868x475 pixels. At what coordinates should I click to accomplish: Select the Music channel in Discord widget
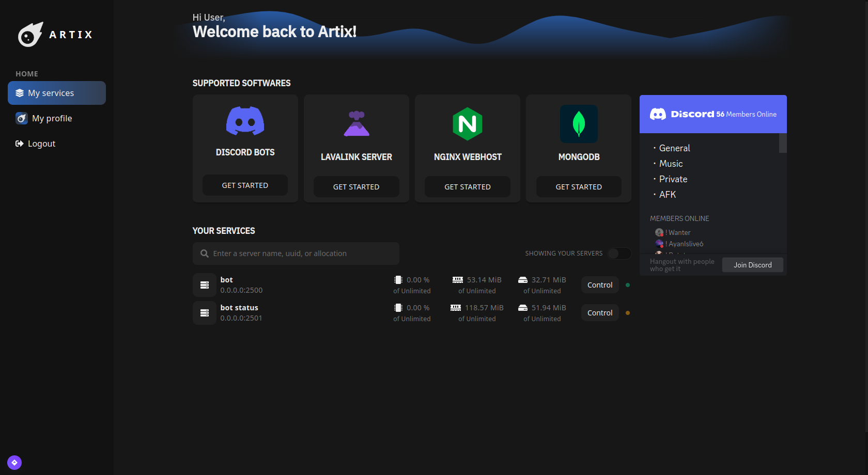click(x=671, y=164)
